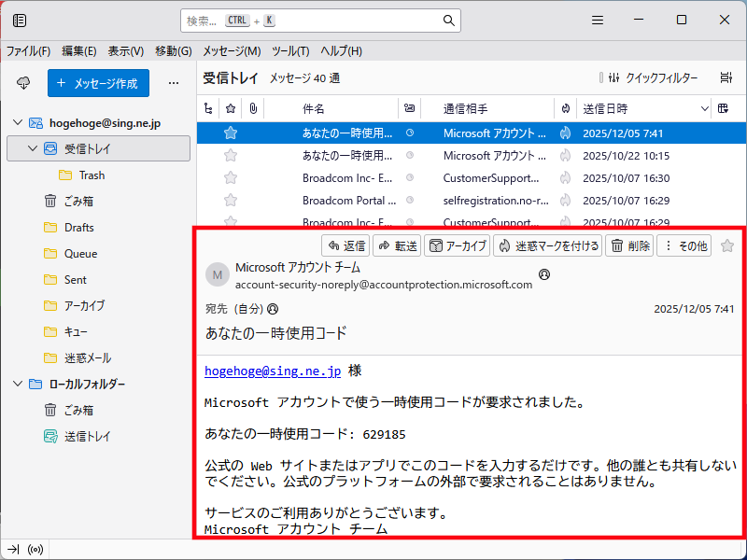Open column picker icon
Screen dimensions: 747x560
tap(723, 108)
